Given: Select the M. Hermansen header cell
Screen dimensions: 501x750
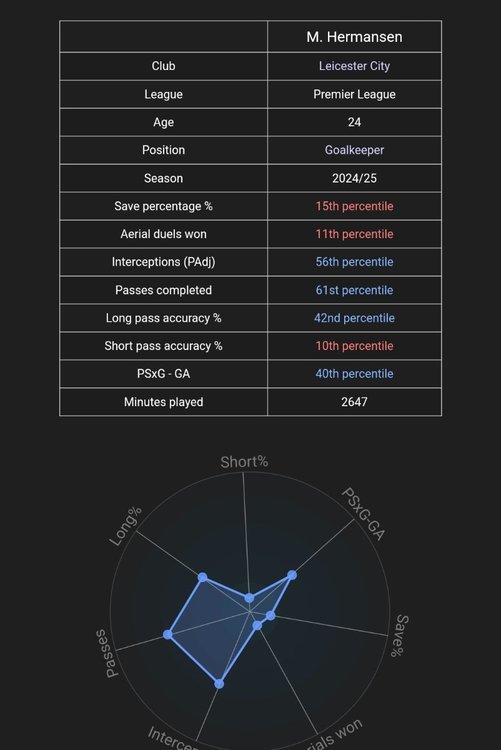Looking at the screenshot, I should pos(354,37).
